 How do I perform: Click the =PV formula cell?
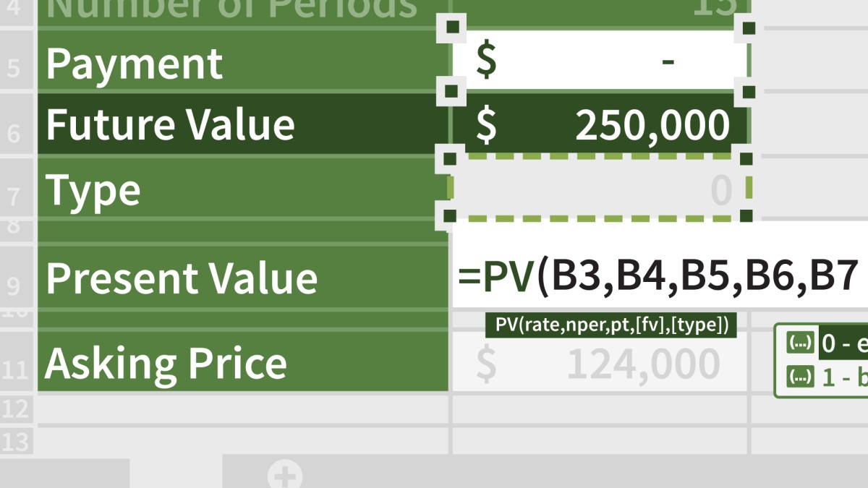point(658,278)
